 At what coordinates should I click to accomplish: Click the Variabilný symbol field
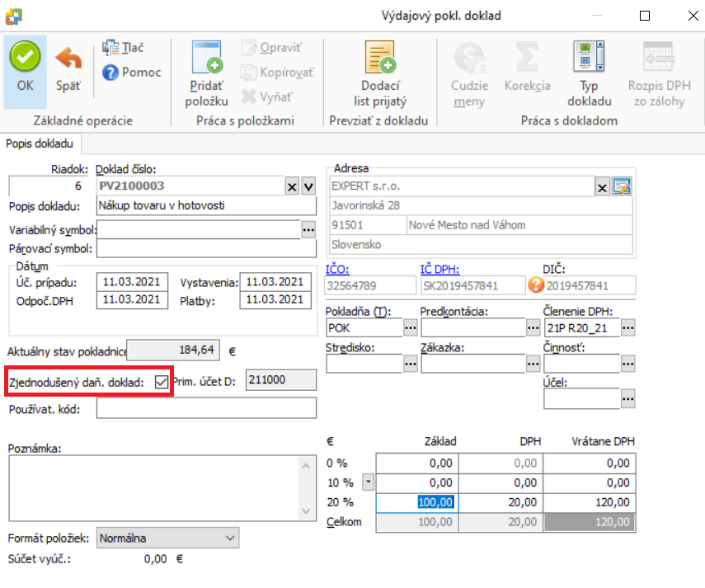tap(198, 230)
